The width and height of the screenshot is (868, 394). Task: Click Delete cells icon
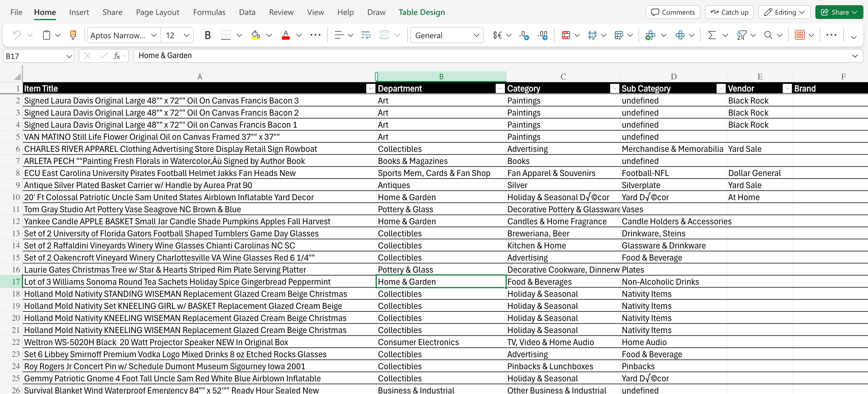coord(680,35)
